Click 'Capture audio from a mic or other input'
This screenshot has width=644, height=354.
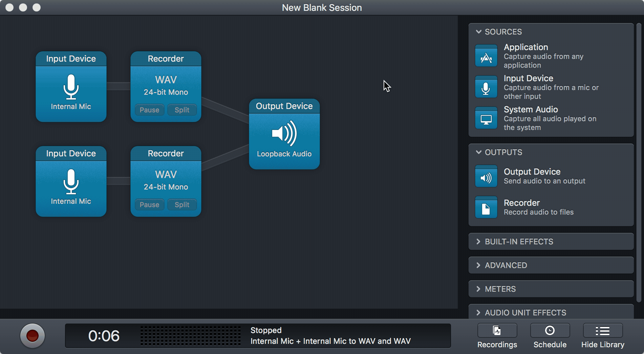tap(551, 92)
